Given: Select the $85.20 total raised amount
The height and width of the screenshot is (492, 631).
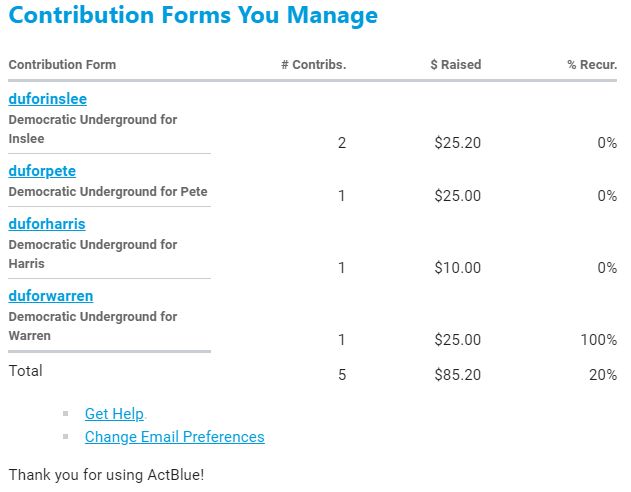Looking at the screenshot, I should coord(457,375).
